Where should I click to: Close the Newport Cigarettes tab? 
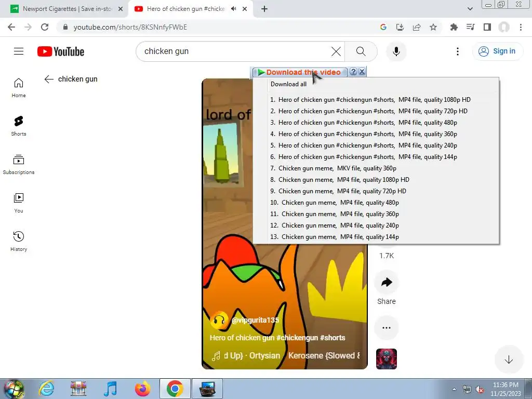(x=121, y=9)
